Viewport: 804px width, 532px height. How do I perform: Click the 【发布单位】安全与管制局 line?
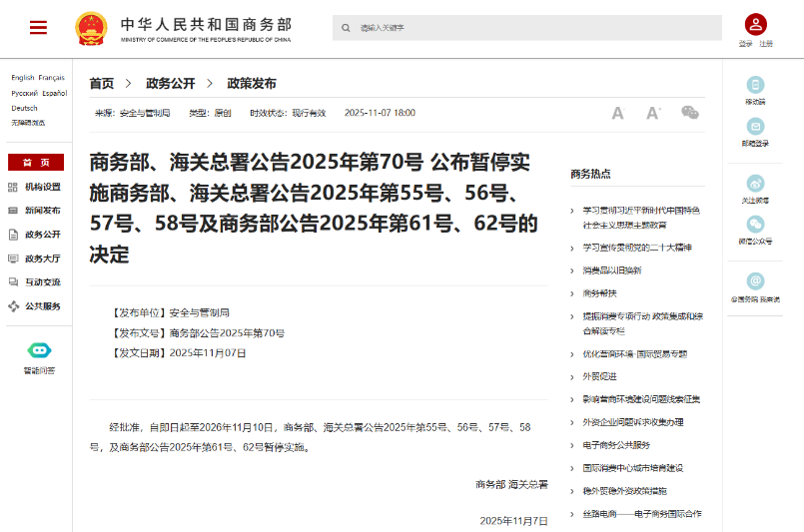[170, 312]
